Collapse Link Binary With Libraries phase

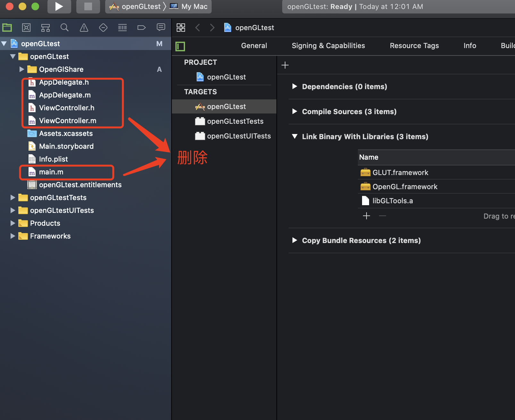coord(295,136)
